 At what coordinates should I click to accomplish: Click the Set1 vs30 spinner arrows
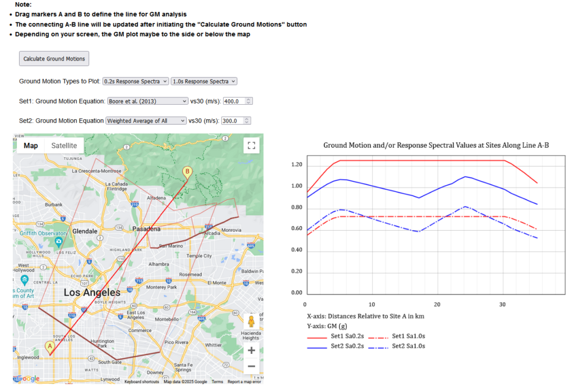pos(248,101)
